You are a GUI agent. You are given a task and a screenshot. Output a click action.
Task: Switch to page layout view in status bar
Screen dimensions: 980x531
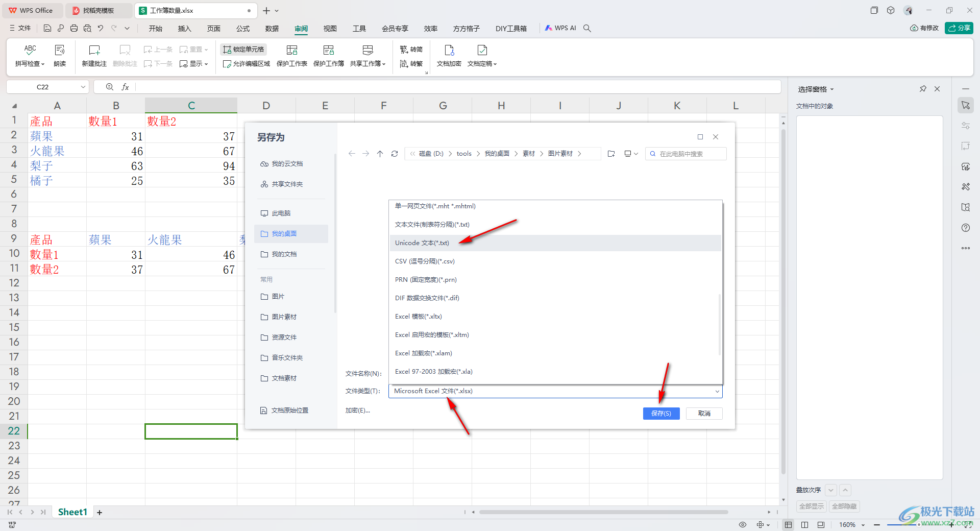tap(804, 525)
